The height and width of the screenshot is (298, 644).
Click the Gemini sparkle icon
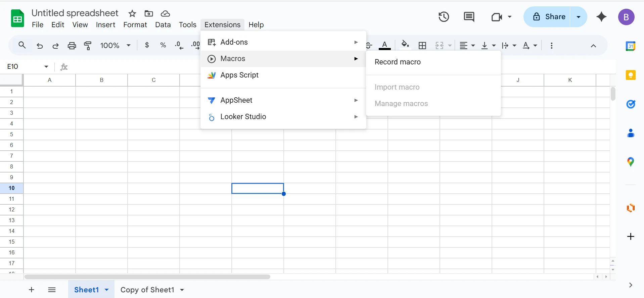[601, 17]
